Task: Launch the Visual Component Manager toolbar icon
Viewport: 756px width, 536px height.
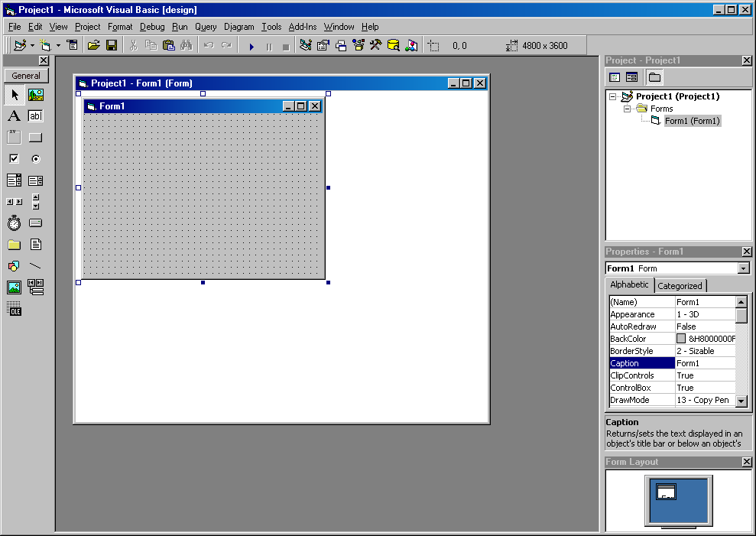Action: click(411, 45)
